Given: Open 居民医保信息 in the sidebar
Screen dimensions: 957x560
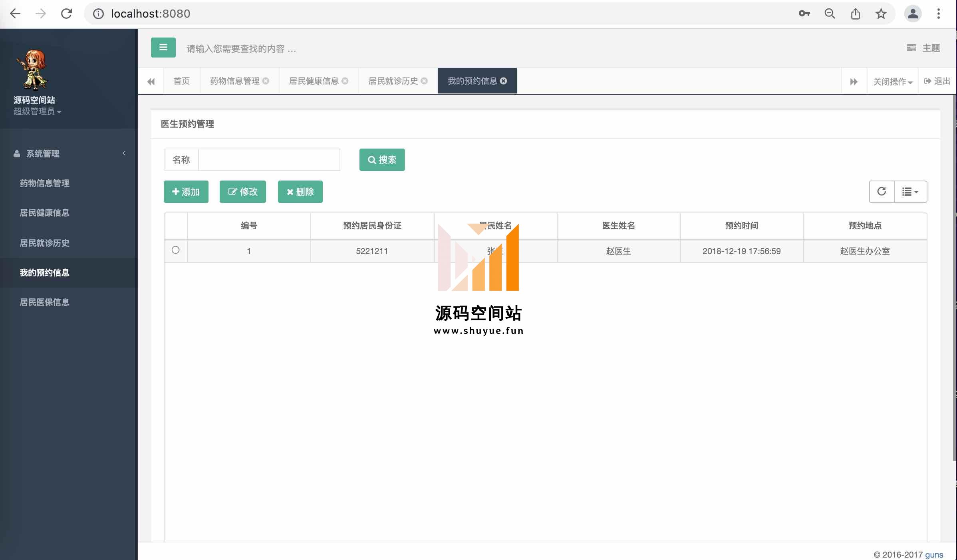Looking at the screenshot, I should pos(45,302).
